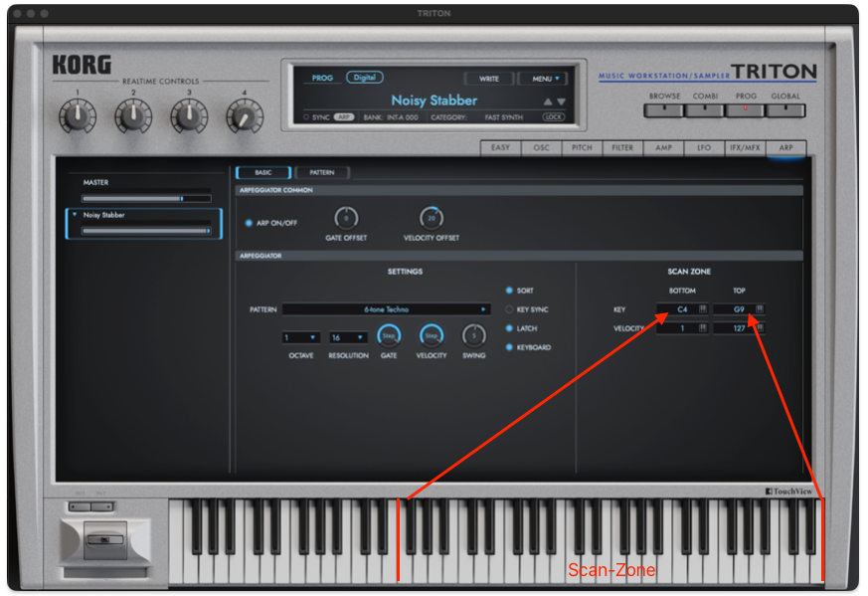Open the Digital bank selector
868x596 pixels.
click(x=365, y=78)
